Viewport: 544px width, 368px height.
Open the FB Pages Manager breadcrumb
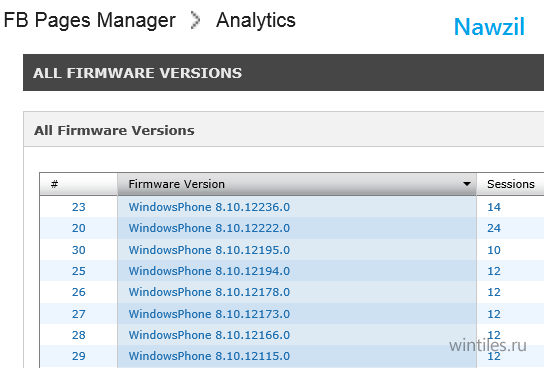tap(90, 20)
